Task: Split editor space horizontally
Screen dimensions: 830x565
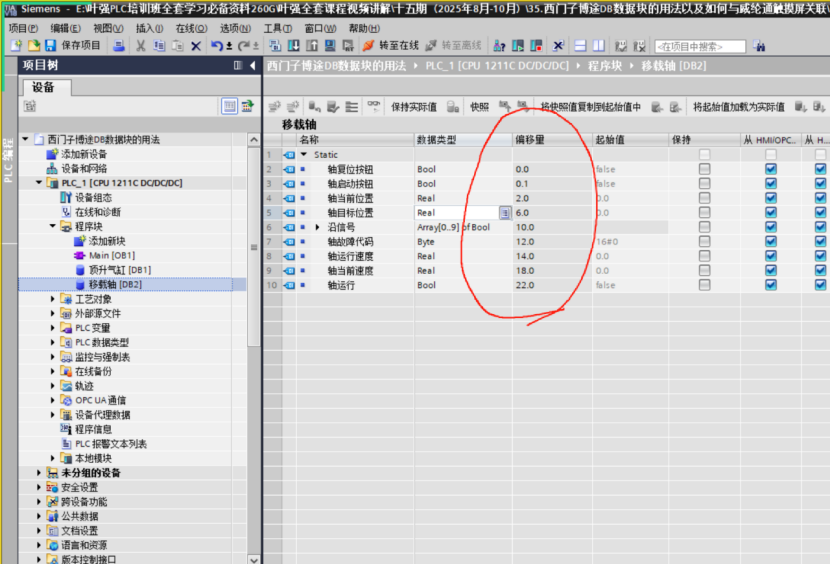Action: (x=580, y=46)
